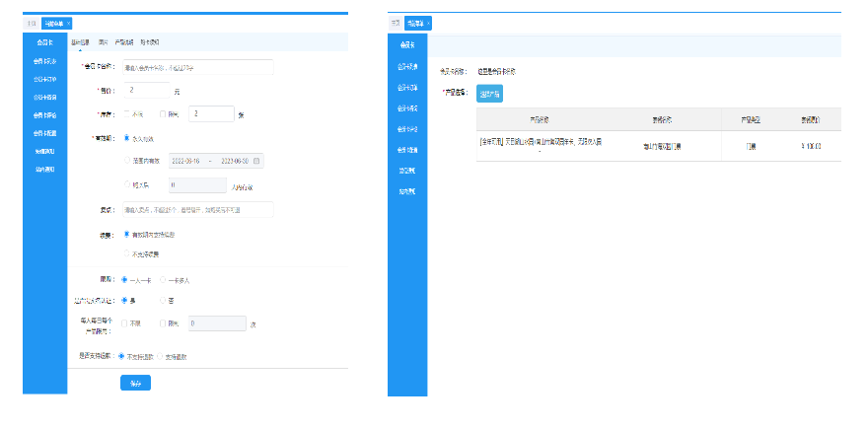Screen dimensions: 868x429
Task: Click the 选择产品 button above the product table
Action: pyautogui.click(x=489, y=94)
